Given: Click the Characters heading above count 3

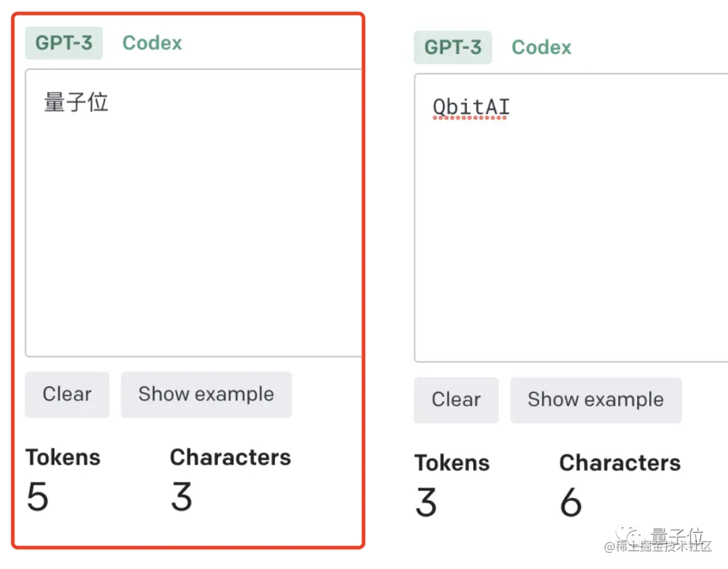Looking at the screenshot, I should pos(231,458).
